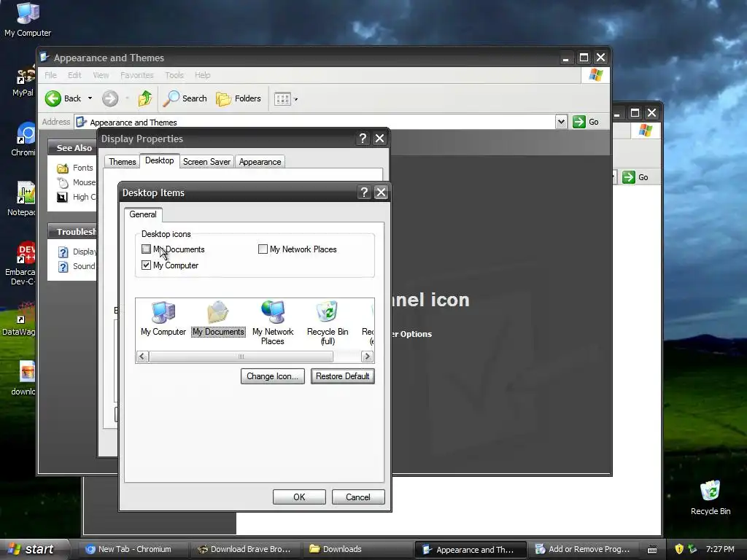Open the Back history dropdown arrow

click(90, 98)
